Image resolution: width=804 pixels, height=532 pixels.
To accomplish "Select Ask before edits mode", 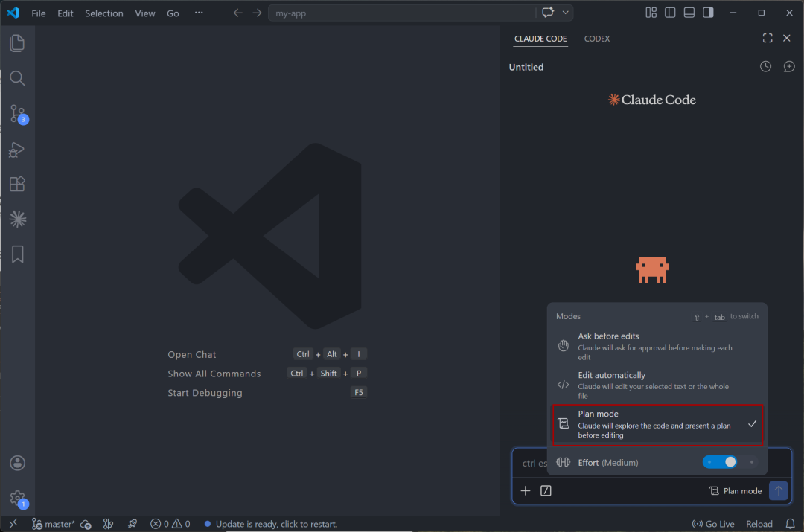I will (657, 346).
